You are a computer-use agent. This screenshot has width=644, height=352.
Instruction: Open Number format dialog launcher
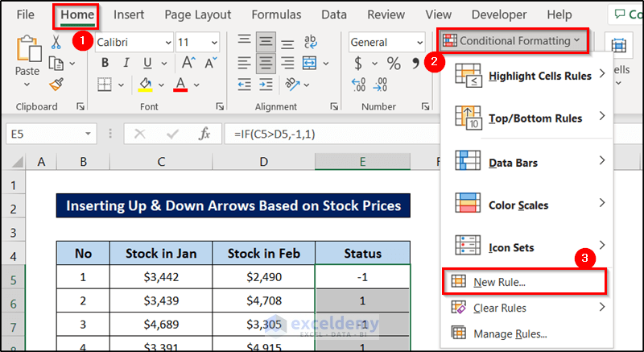click(425, 107)
